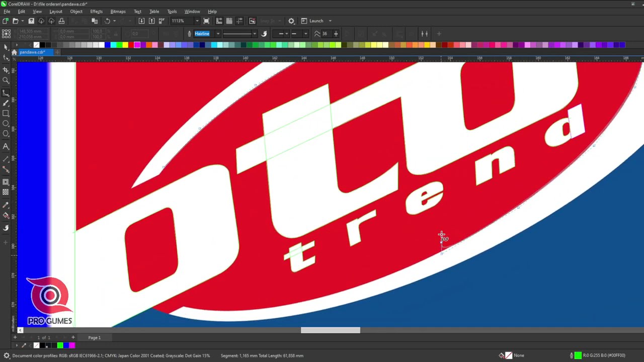Select the Interactive Fill bucket tool
644x362 pixels.
point(6,215)
